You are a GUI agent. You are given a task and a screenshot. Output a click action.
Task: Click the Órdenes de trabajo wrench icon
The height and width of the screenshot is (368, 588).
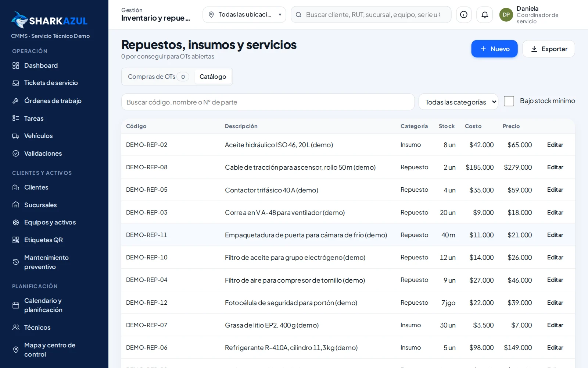pos(16,101)
